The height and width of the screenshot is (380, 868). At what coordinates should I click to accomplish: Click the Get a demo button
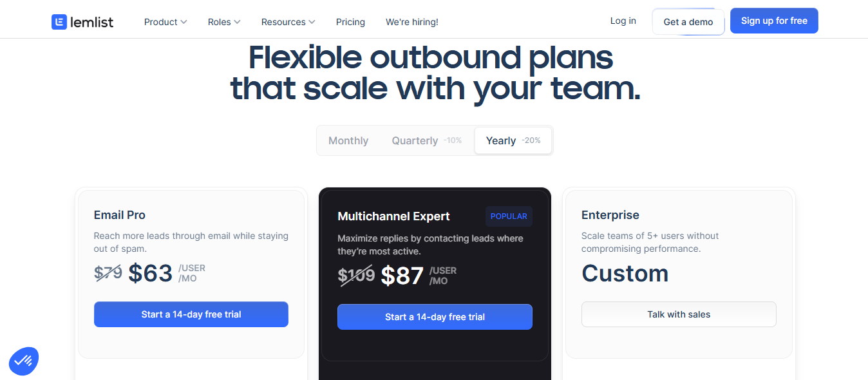tap(688, 21)
